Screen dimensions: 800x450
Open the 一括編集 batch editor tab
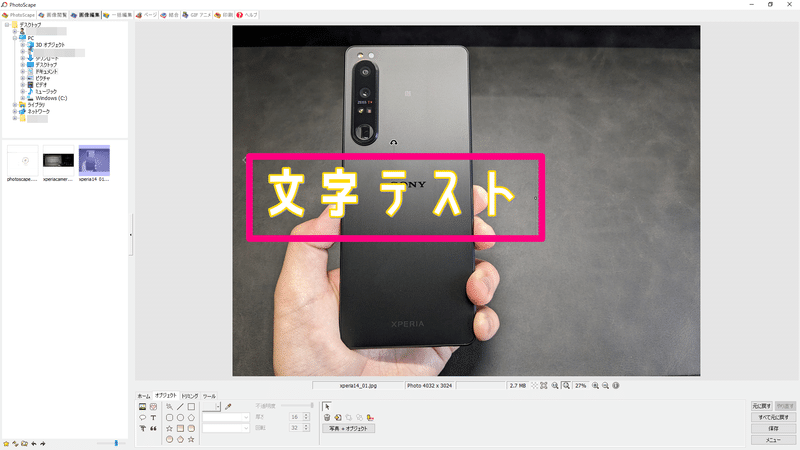(x=117, y=15)
